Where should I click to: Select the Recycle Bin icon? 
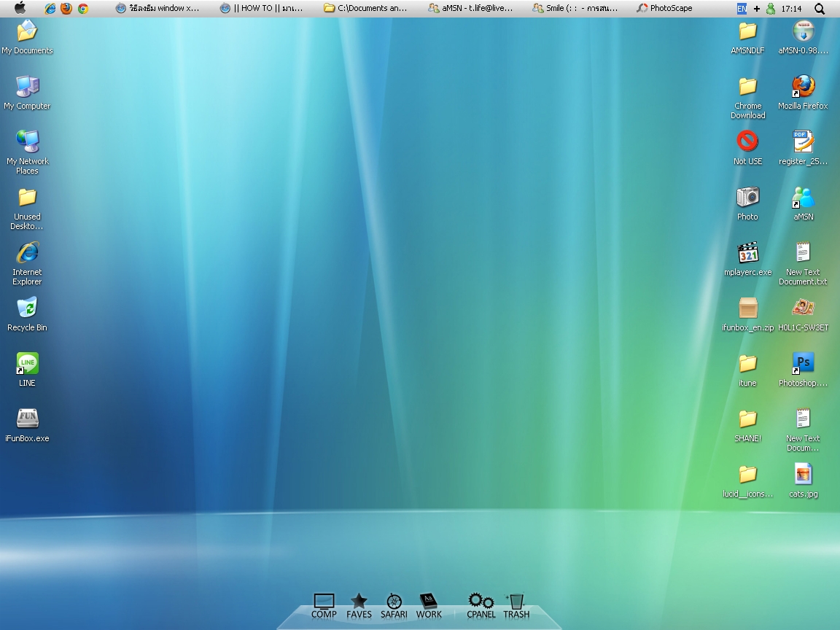pyautogui.click(x=27, y=314)
